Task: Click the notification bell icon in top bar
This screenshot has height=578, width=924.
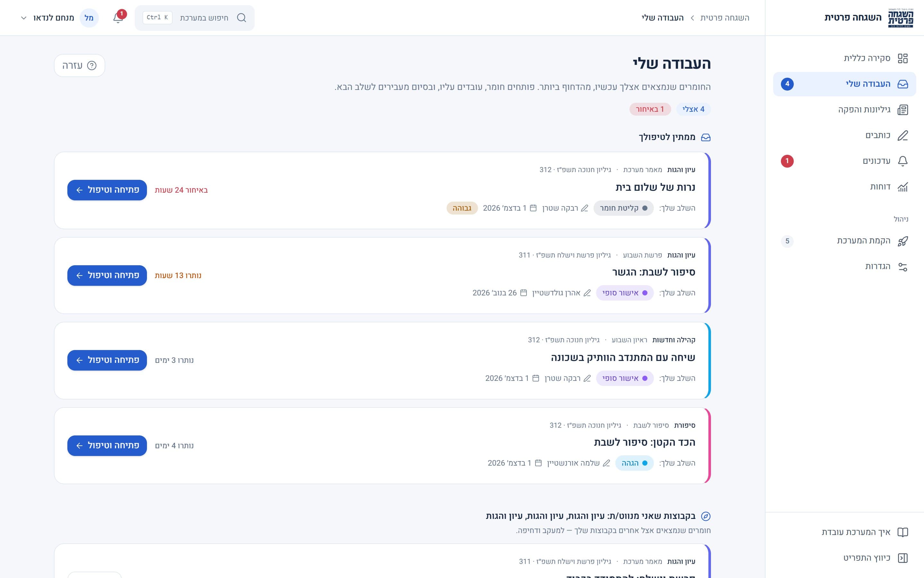Action: click(x=118, y=18)
